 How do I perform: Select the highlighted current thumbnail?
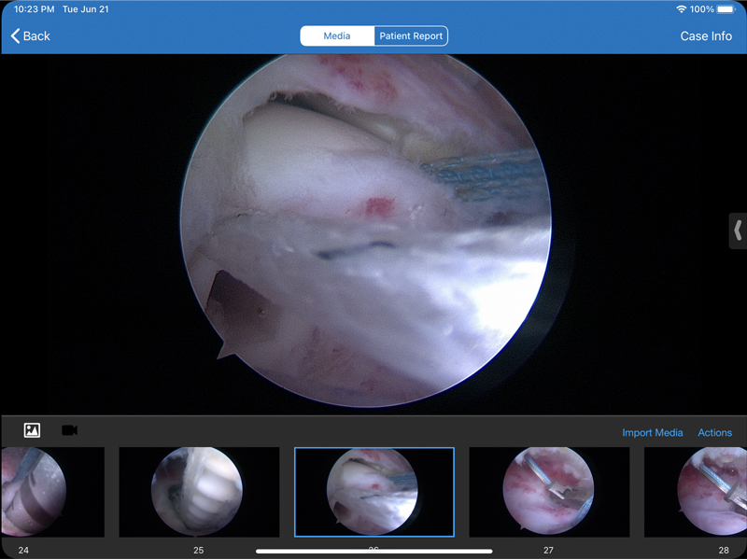[x=374, y=492]
